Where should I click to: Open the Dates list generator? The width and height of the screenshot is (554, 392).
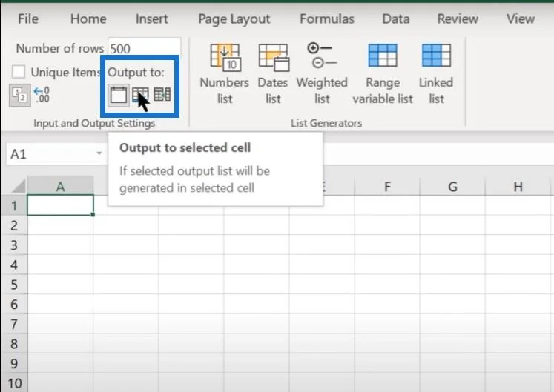273,73
